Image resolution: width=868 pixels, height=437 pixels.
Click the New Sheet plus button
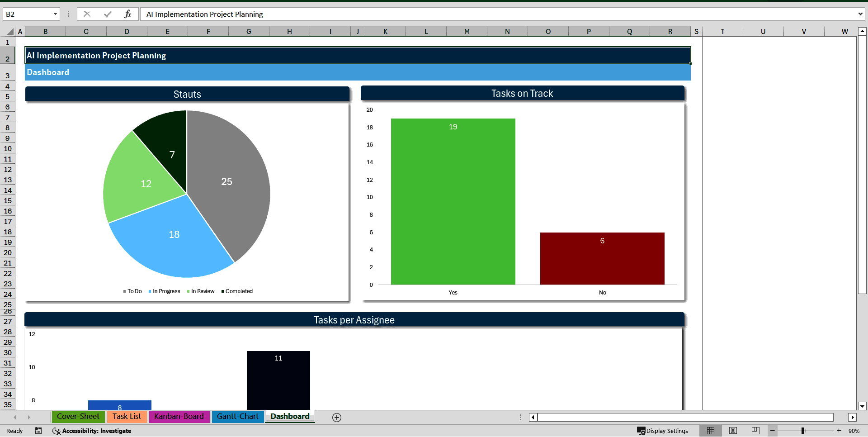click(336, 417)
